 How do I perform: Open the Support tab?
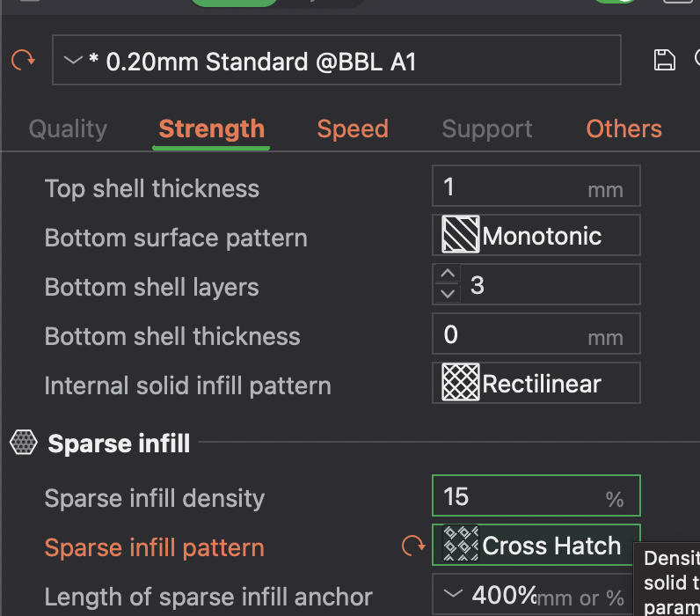(487, 129)
